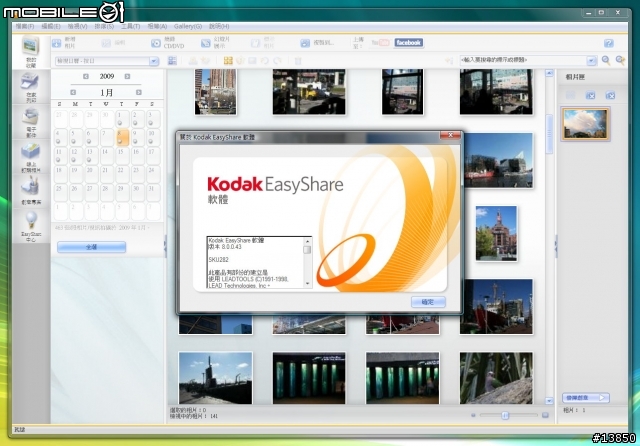Open the 檢視(V) menu
Image resolution: width=640 pixels, height=446 pixels.
[x=78, y=26]
